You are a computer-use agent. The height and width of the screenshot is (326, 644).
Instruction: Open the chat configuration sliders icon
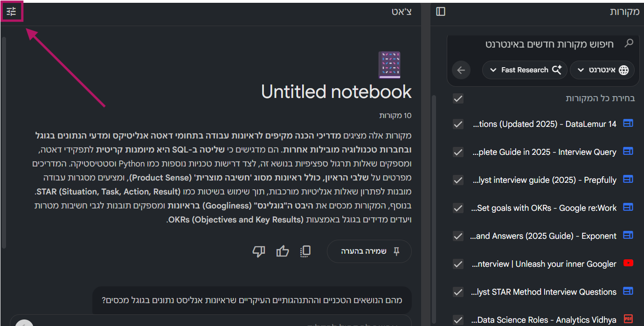coord(11,12)
